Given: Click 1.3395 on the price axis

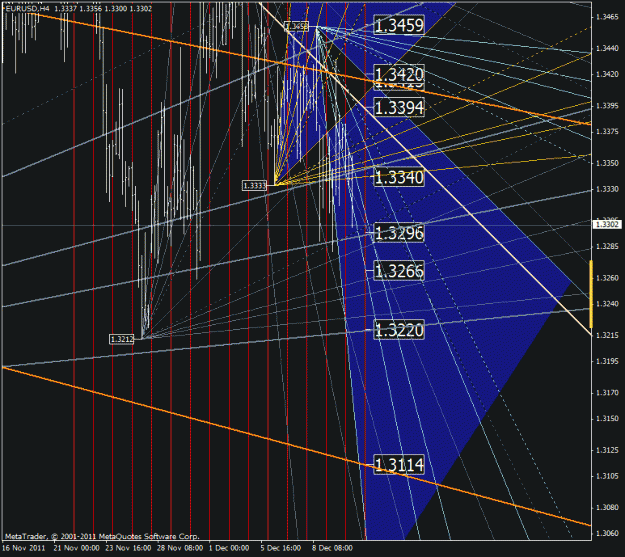Looking at the screenshot, I should tap(607, 106).
